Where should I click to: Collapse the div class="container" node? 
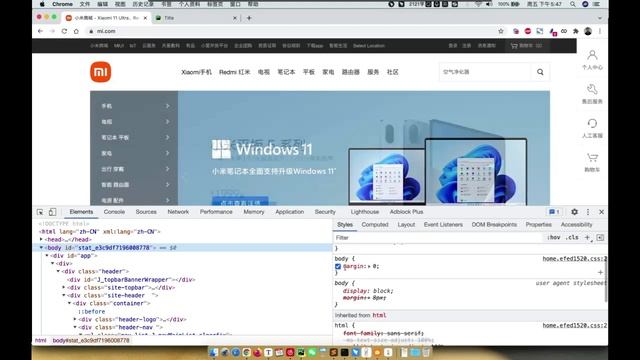(69, 303)
